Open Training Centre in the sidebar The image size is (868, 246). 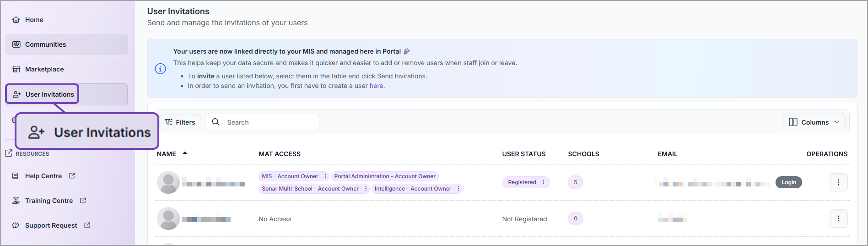[49, 201]
